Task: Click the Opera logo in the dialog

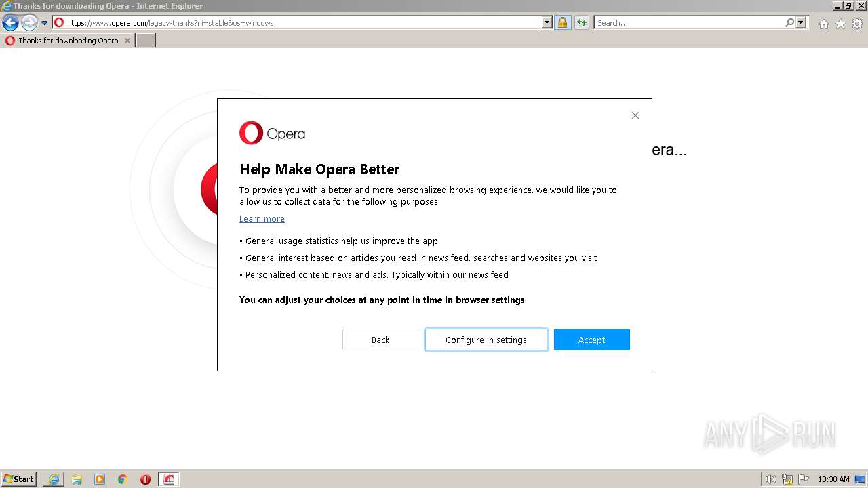Action: [272, 134]
